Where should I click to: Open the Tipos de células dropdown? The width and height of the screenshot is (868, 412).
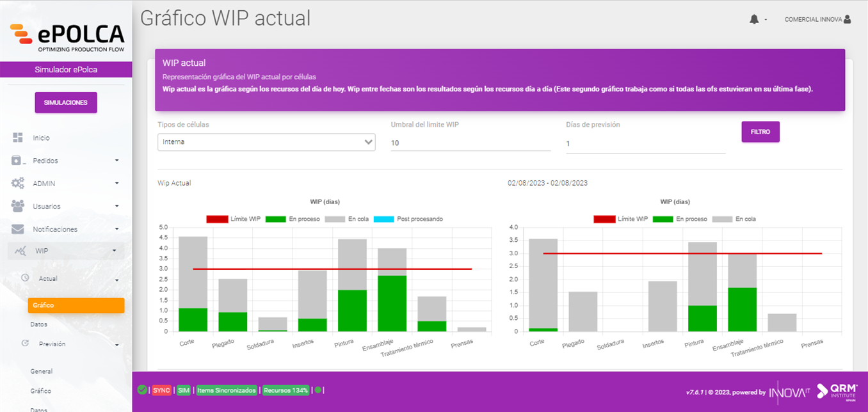click(266, 142)
